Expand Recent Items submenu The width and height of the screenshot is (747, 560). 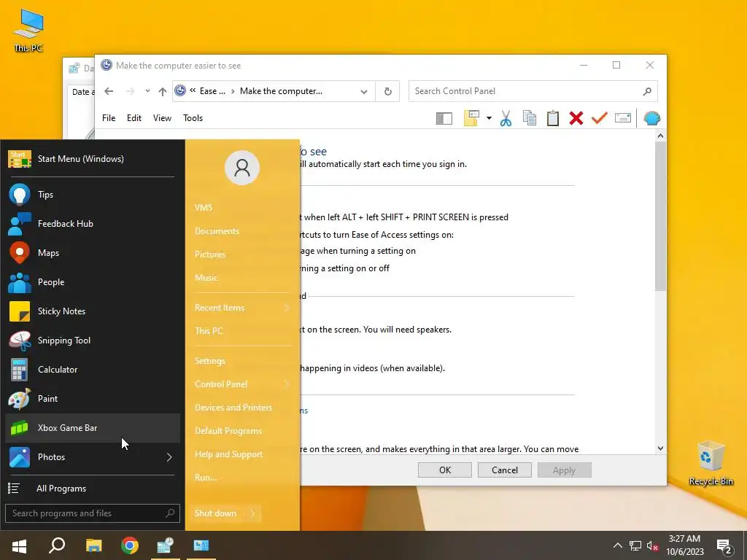(287, 308)
